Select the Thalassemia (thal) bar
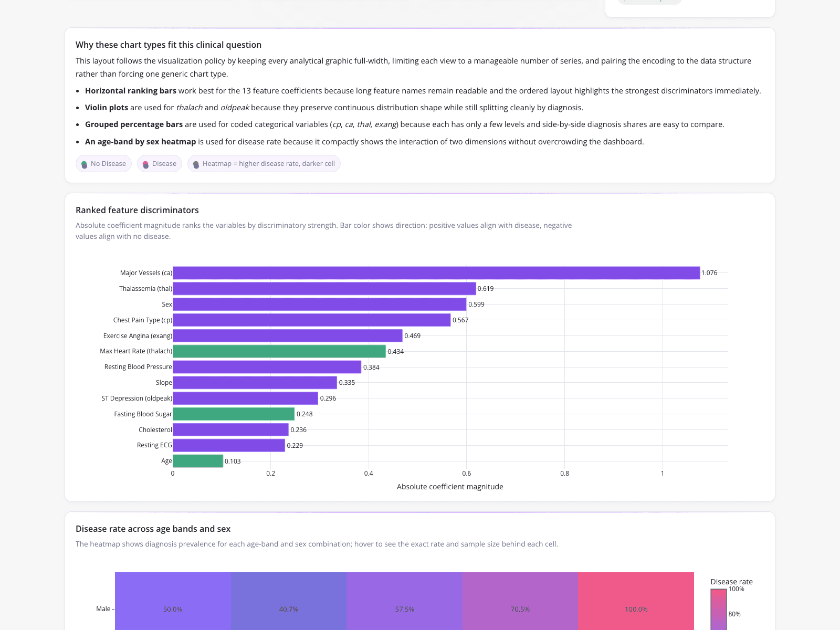Viewport: 840px width, 630px height. pos(324,289)
